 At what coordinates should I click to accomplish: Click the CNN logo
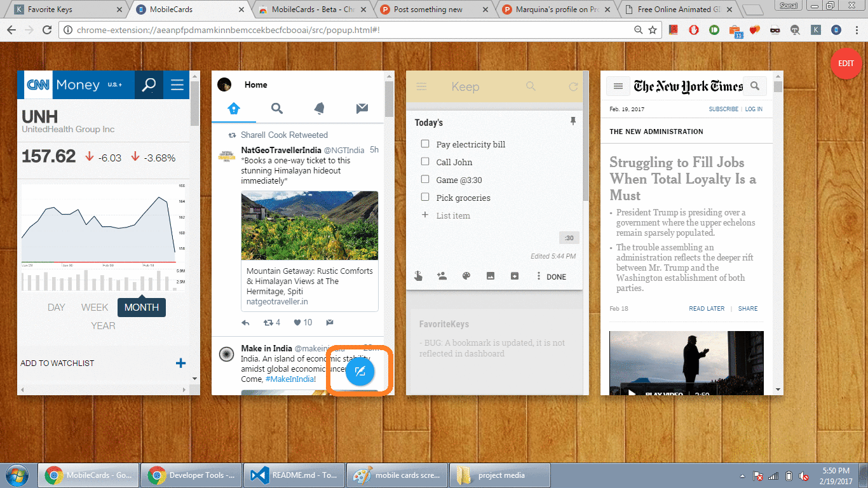(x=38, y=85)
